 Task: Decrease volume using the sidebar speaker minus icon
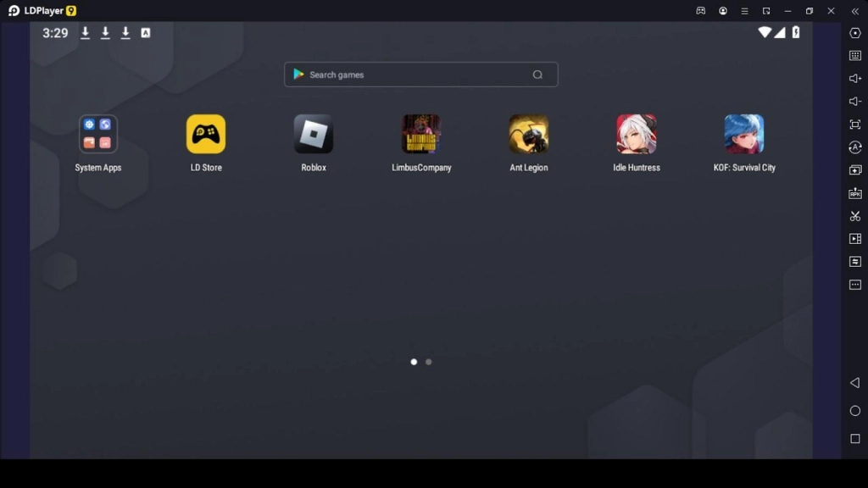coord(855,102)
